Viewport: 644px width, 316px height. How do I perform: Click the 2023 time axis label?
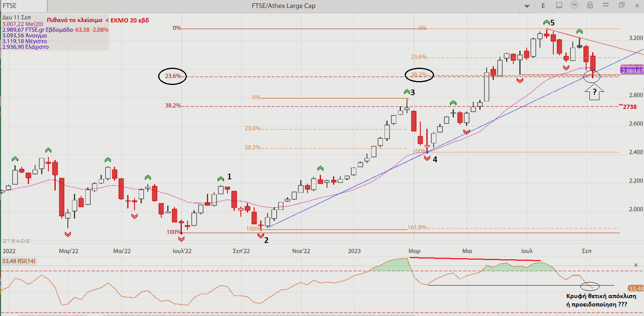coord(354,251)
